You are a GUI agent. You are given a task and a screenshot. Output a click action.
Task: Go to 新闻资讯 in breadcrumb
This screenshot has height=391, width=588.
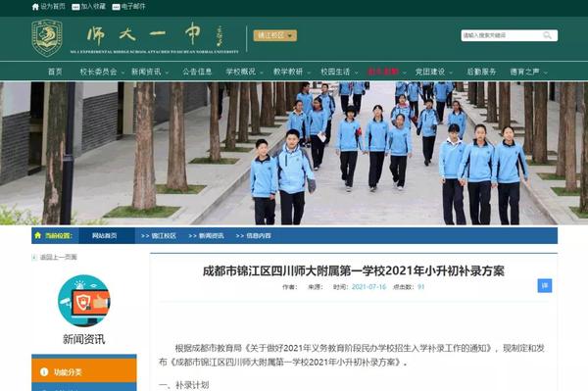click(211, 235)
